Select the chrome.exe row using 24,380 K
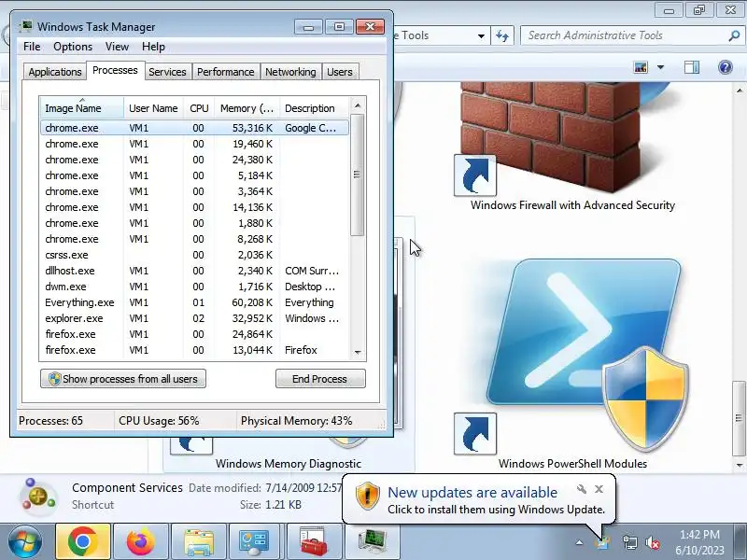747x560 pixels. point(195,160)
